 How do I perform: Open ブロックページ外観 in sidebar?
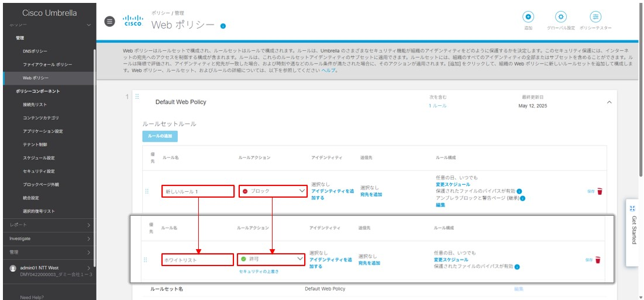[x=41, y=185]
